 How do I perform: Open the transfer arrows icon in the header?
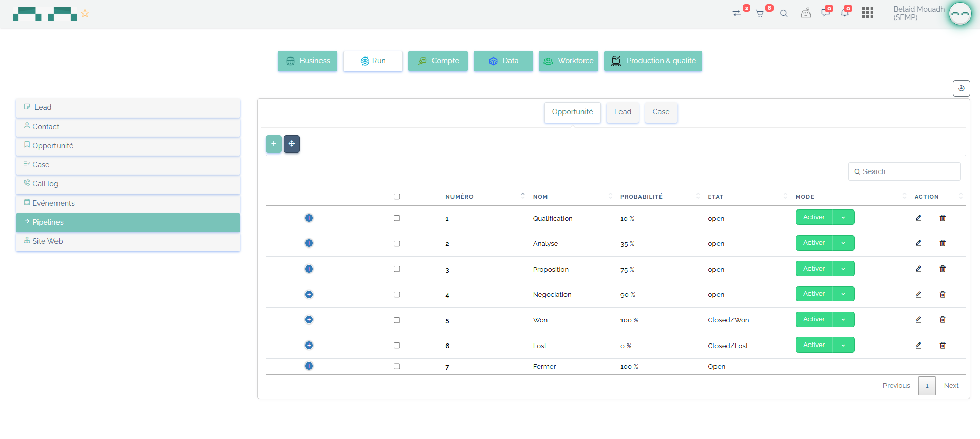point(737,13)
